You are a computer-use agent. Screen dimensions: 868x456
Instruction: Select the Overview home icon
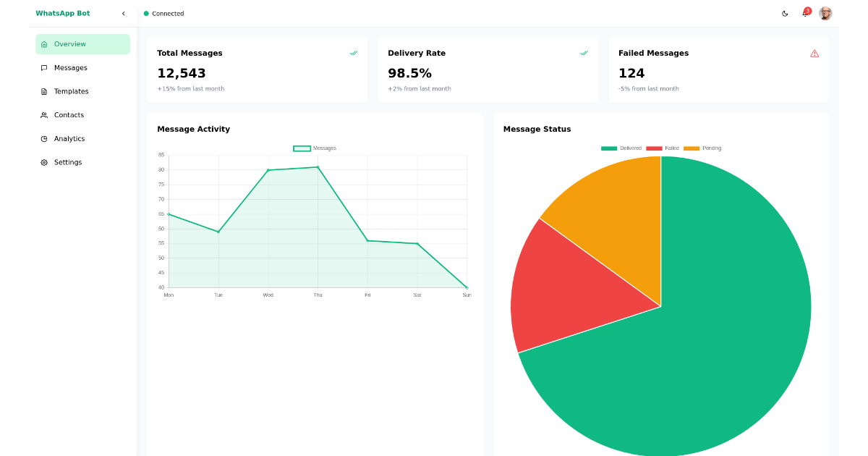tap(45, 43)
